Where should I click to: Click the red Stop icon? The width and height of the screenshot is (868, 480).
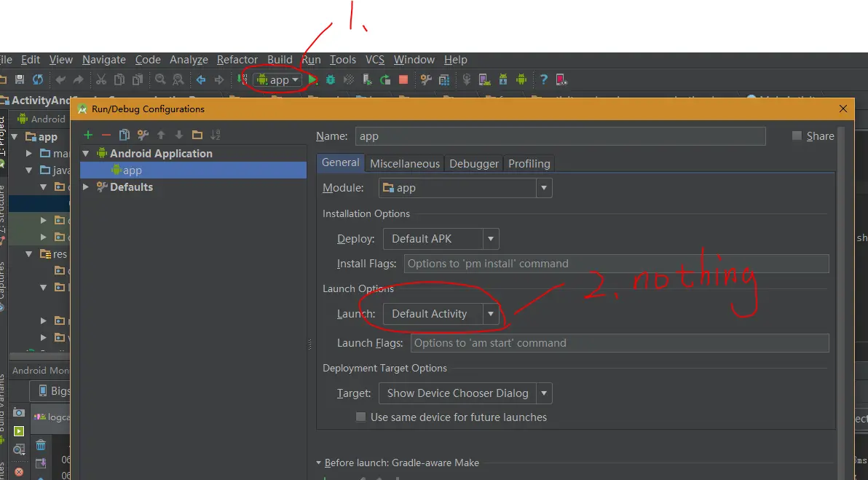tap(403, 79)
